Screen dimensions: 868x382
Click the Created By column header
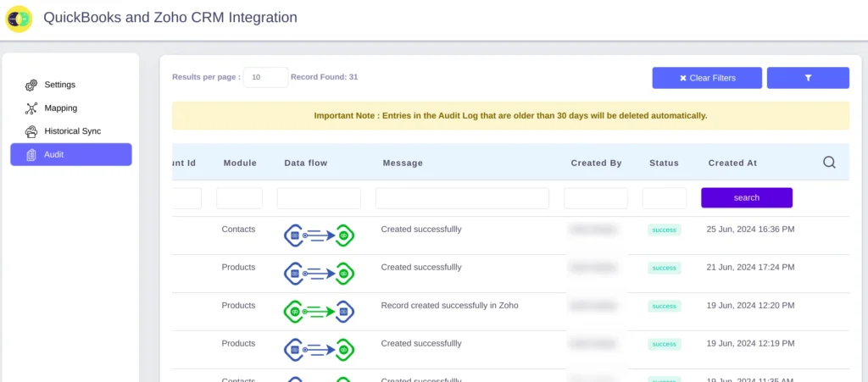pyautogui.click(x=596, y=163)
